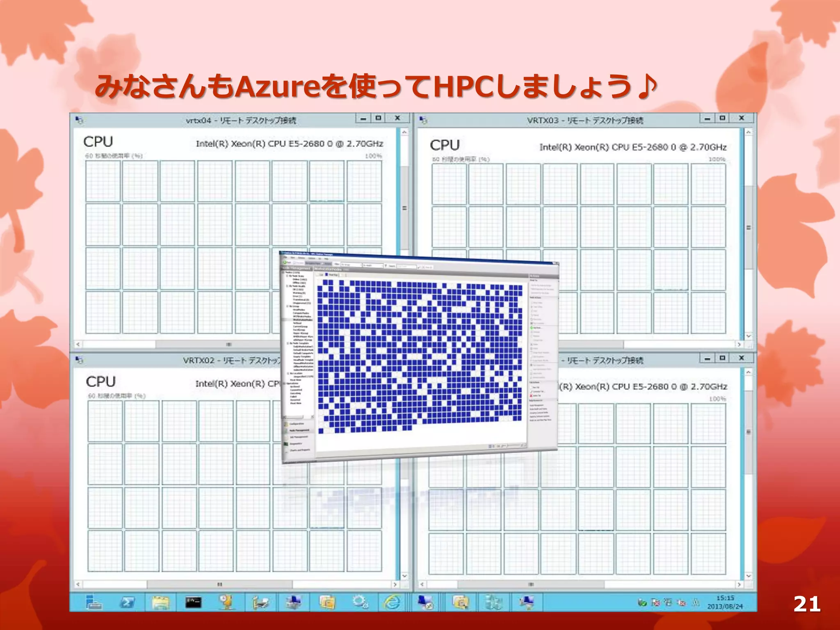Switch to the List view tab

click(320, 275)
